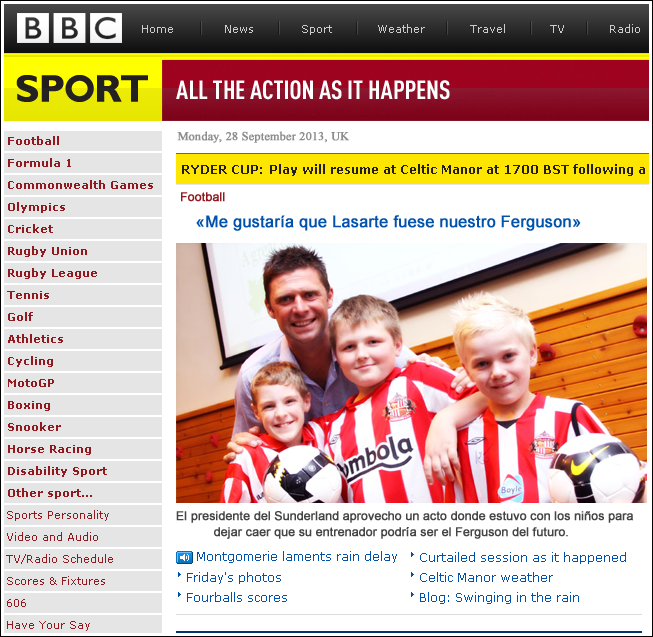This screenshot has height=637, width=653.
Task: Open Montgomerie laments rain delay link
Action: (x=297, y=557)
